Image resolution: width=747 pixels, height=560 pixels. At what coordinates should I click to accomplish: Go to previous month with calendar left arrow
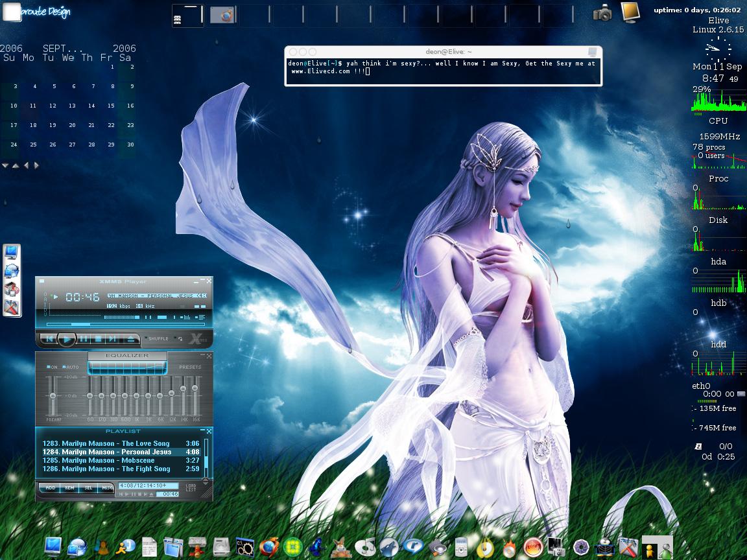(x=26, y=165)
